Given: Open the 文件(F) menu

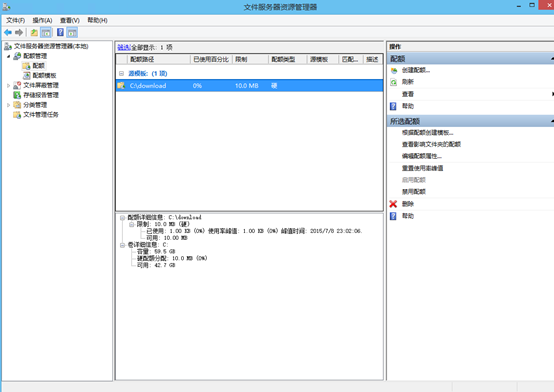Looking at the screenshot, I should (16, 21).
